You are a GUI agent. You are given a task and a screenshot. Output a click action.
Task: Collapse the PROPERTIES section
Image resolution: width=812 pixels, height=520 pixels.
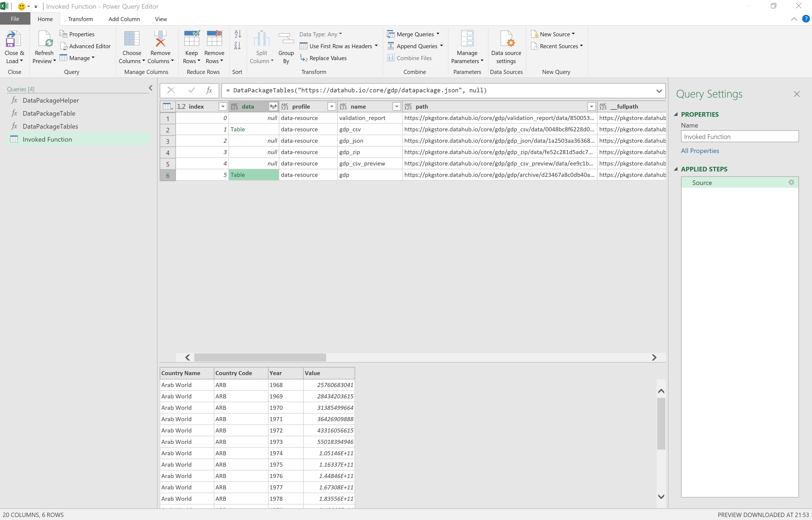(676, 115)
